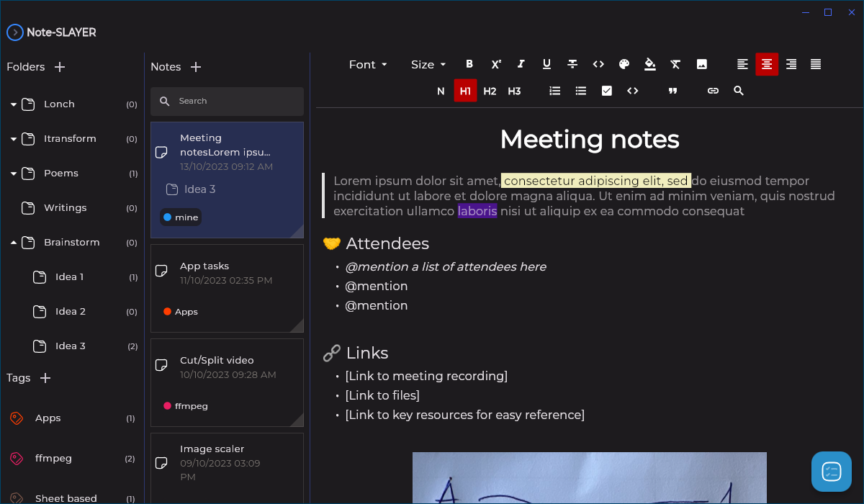This screenshot has width=864, height=504.
Task: Insert a hyperlink
Action: (x=713, y=91)
